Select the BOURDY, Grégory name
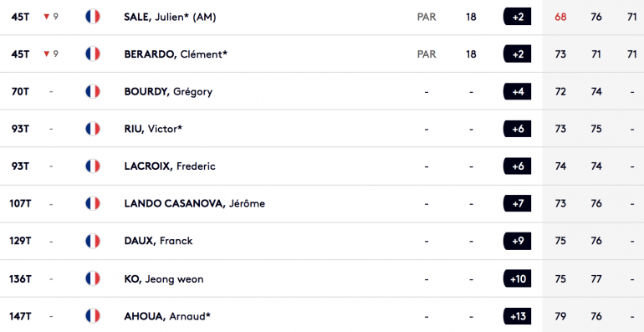The width and height of the screenshot is (644, 332). coord(168,92)
